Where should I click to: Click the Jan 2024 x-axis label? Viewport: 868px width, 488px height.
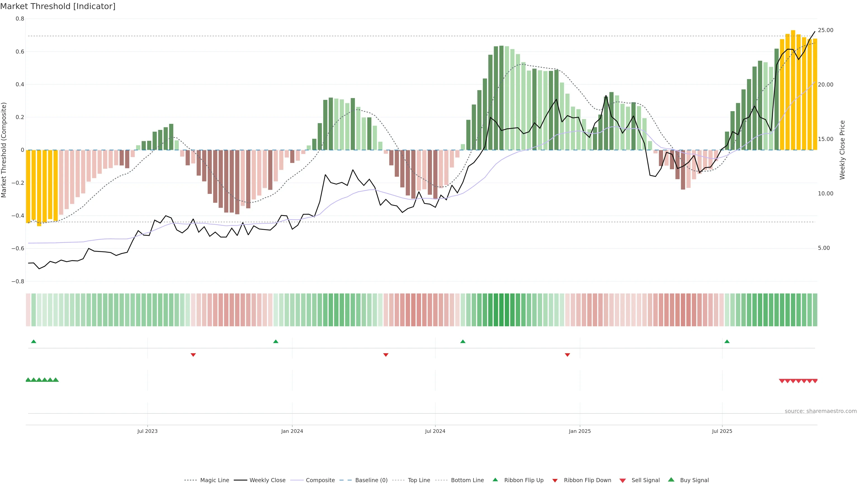click(x=292, y=431)
